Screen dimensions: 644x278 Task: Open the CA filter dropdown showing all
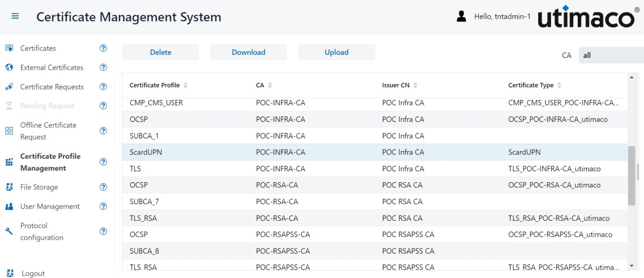pos(611,55)
